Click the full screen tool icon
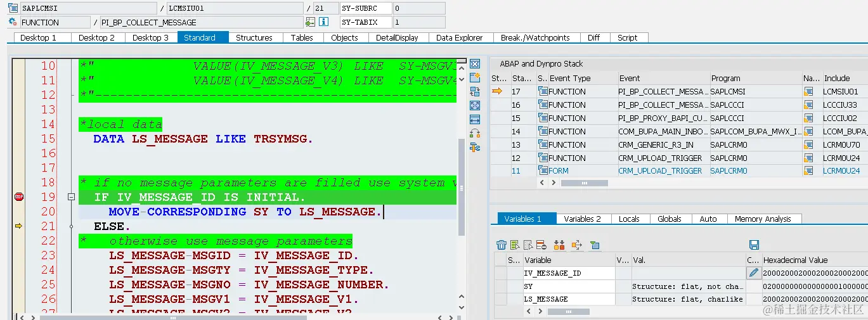This screenshot has height=320, width=868. [475, 105]
